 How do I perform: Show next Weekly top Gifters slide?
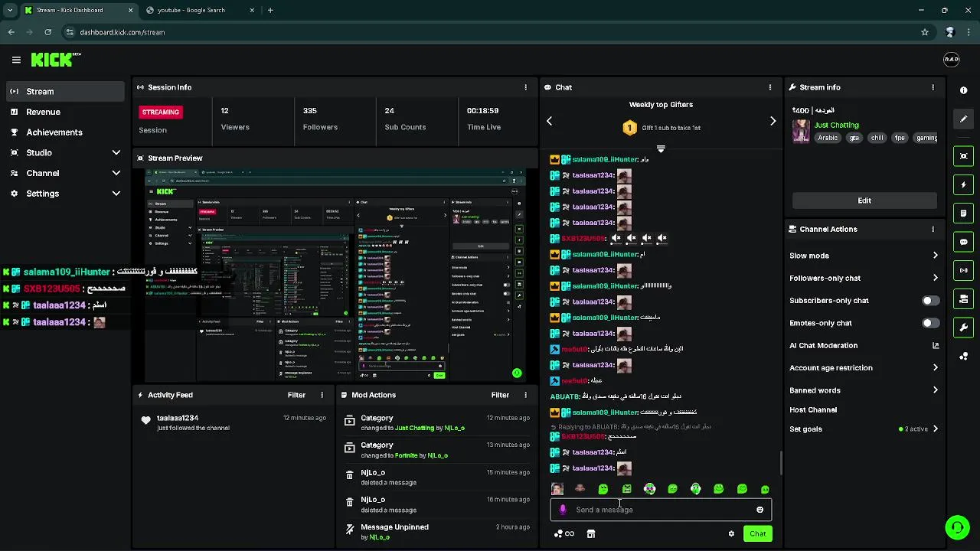(x=773, y=121)
